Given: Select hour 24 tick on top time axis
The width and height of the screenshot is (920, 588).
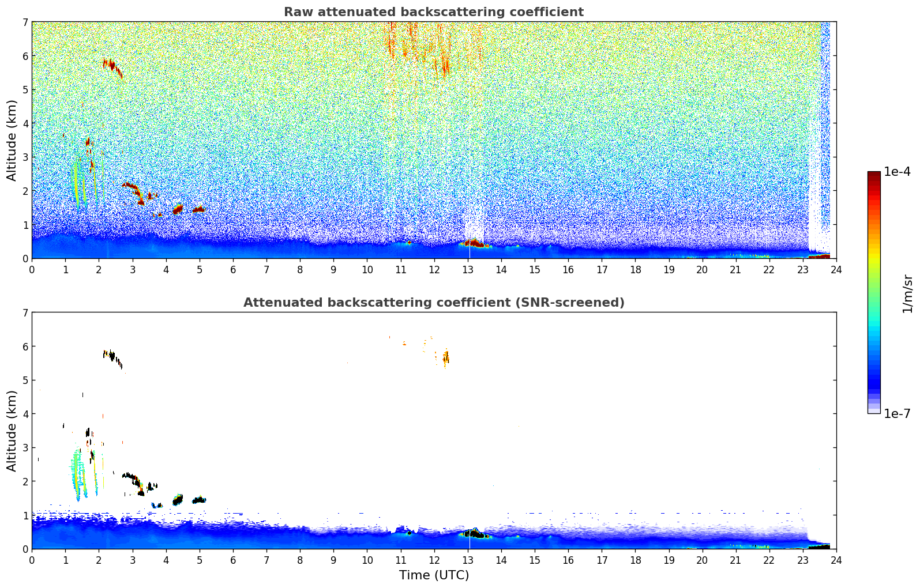Looking at the screenshot, I should (x=836, y=269).
